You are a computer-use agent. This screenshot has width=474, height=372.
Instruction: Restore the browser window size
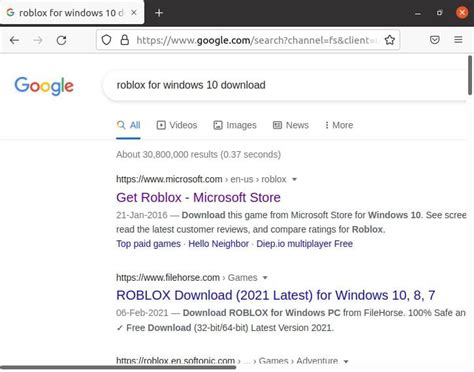pyautogui.click(x=440, y=13)
